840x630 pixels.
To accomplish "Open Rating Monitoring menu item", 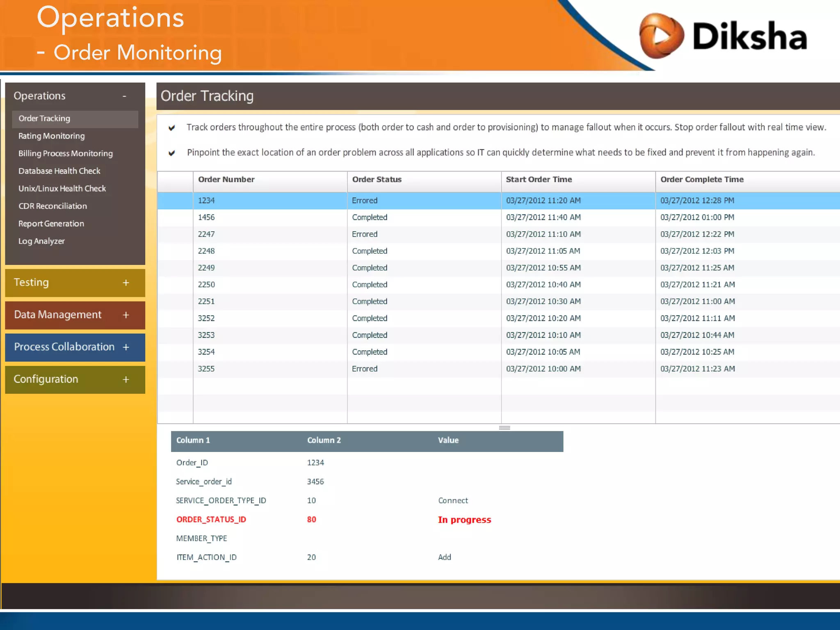I will click(x=51, y=136).
